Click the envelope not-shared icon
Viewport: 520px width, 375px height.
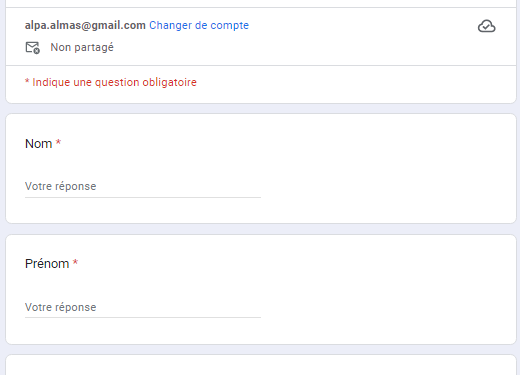(x=33, y=48)
